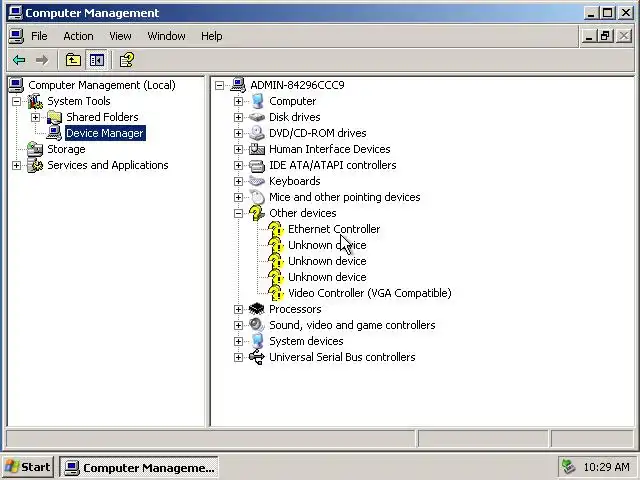Restore the inner console window
The width and height of the screenshot is (640, 480).
coord(605,36)
